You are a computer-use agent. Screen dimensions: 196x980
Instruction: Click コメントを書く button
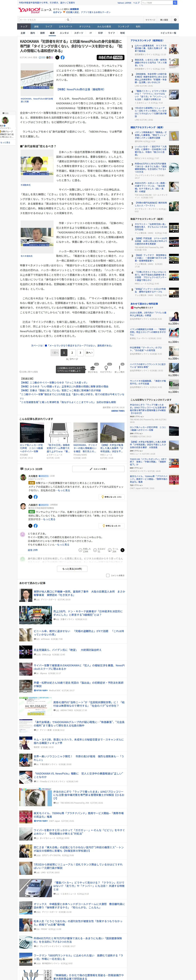pos(98,469)
